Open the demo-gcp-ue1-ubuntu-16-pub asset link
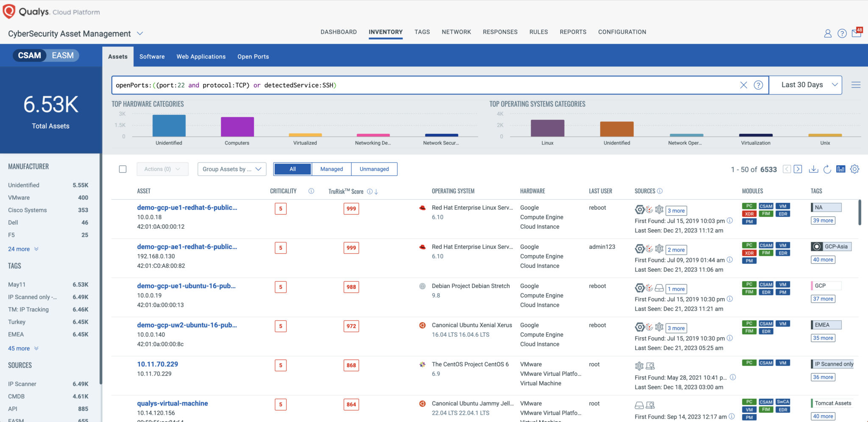 [186, 286]
